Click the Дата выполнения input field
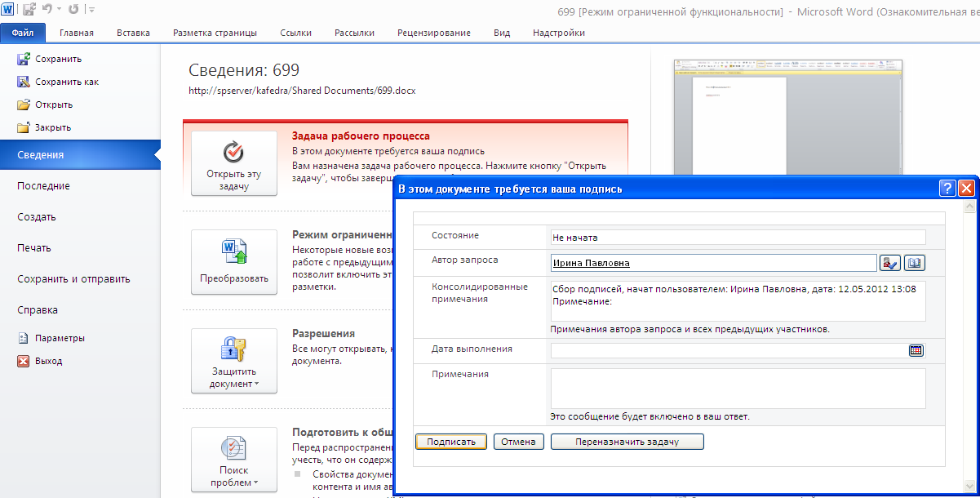 [729, 350]
